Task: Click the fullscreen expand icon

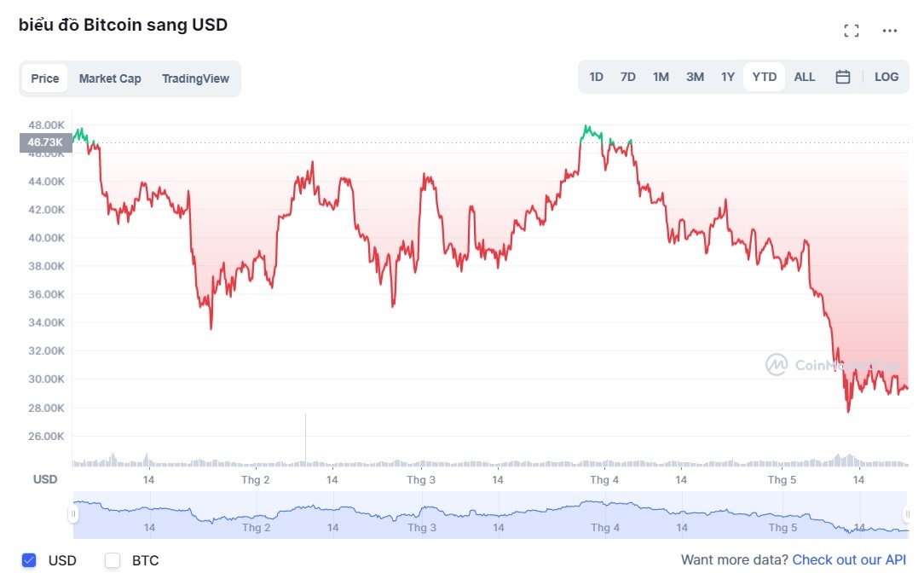Action: click(x=851, y=31)
